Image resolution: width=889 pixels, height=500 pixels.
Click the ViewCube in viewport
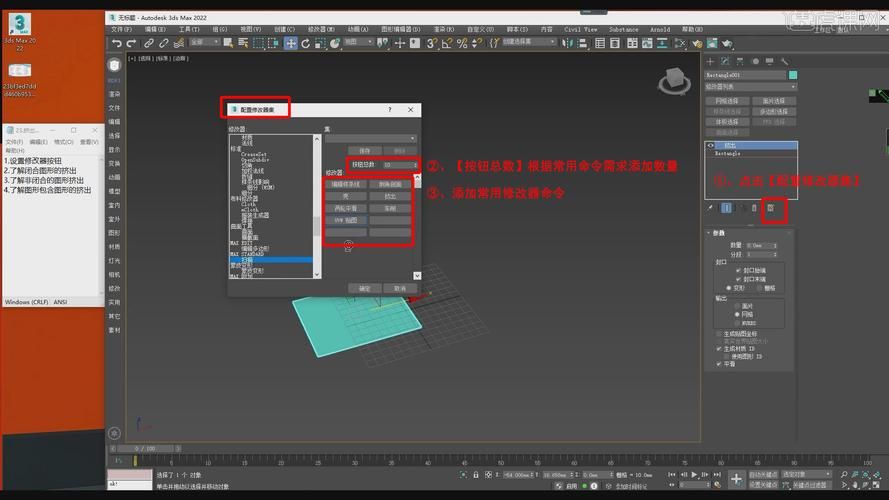pos(675,80)
